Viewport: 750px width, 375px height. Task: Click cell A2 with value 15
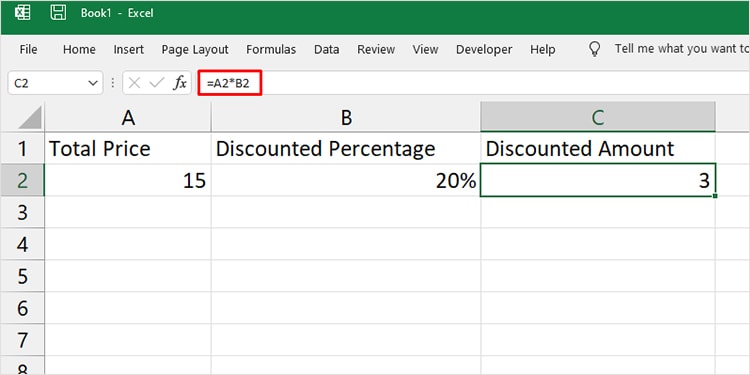tap(128, 181)
